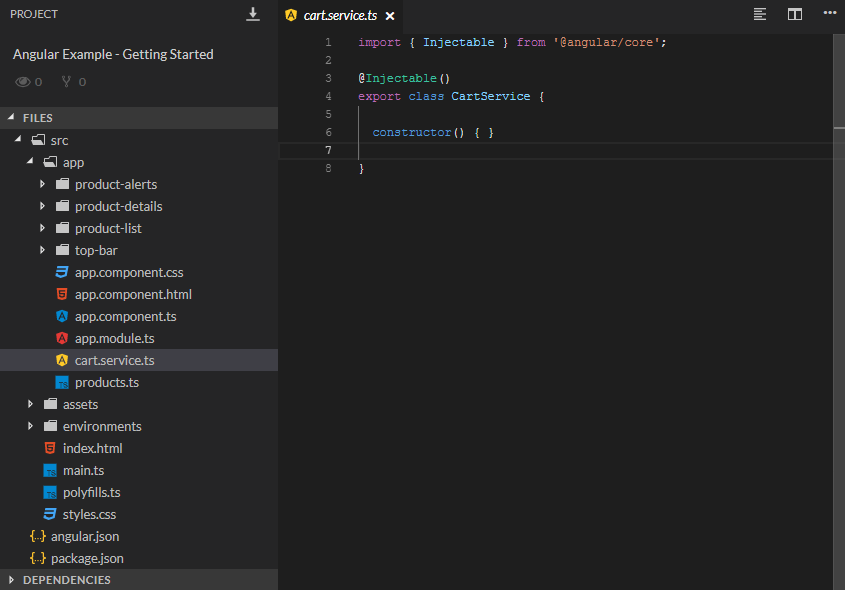Click the format alignment icon in editor toolbar
The image size is (845, 590).
coord(760,15)
